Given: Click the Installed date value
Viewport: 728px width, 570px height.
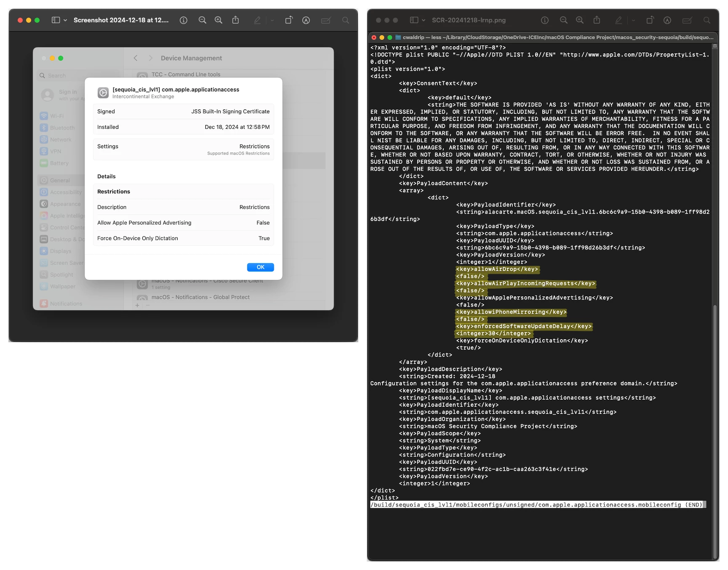Looking at the screenshot, I should (237, 127).
